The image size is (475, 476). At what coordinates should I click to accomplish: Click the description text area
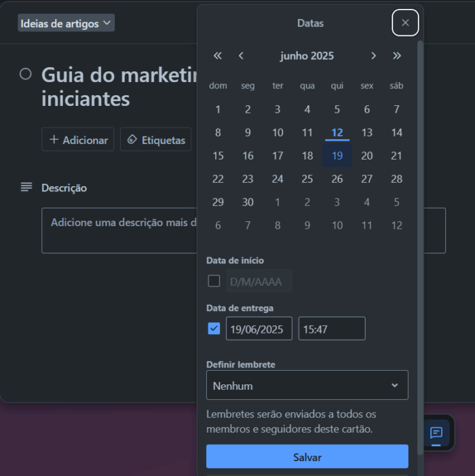243,230
